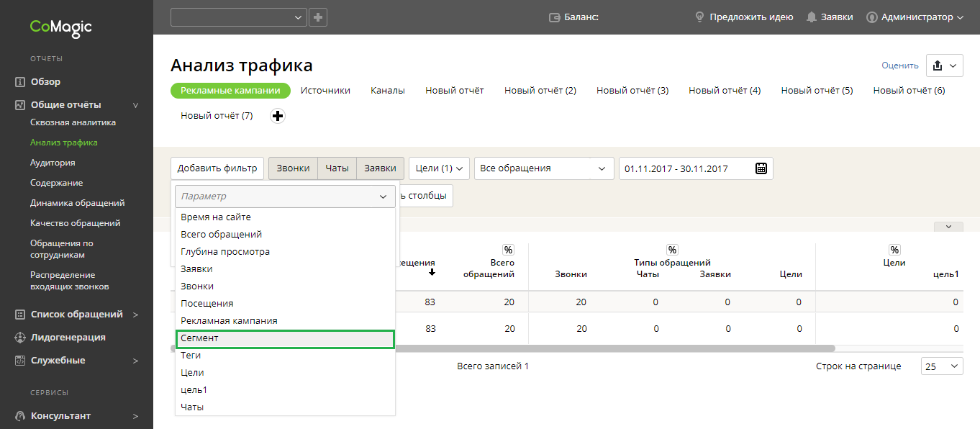The image size is (980, 429).
Task: Open Аудитория sidebar report
Action: (53, 163)
